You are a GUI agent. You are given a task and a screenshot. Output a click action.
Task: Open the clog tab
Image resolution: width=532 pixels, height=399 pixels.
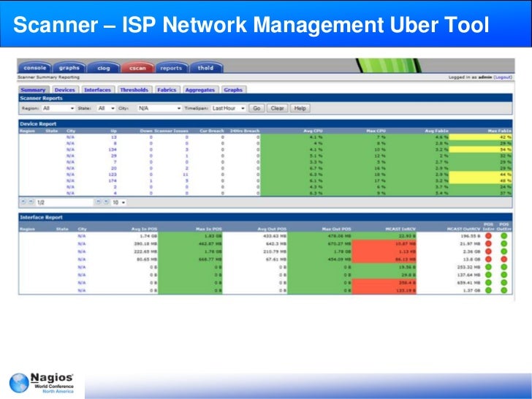104,68
